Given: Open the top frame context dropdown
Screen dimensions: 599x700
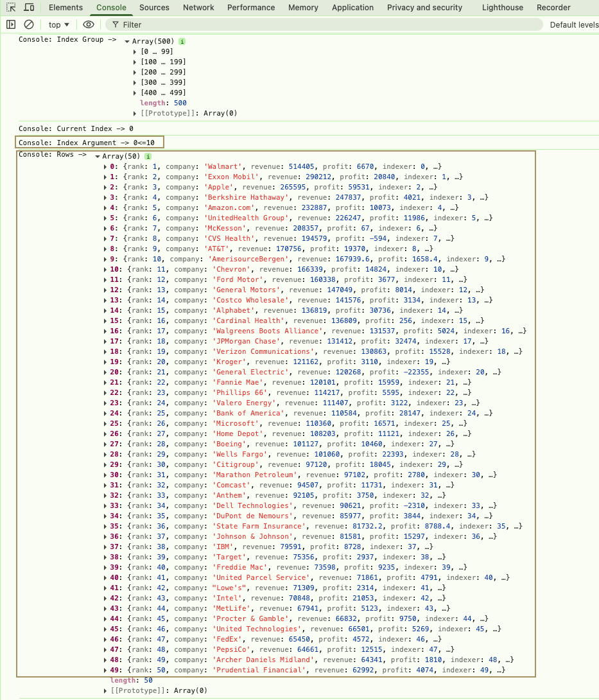Looking at the screenshot, I should (x=58, y=24).
